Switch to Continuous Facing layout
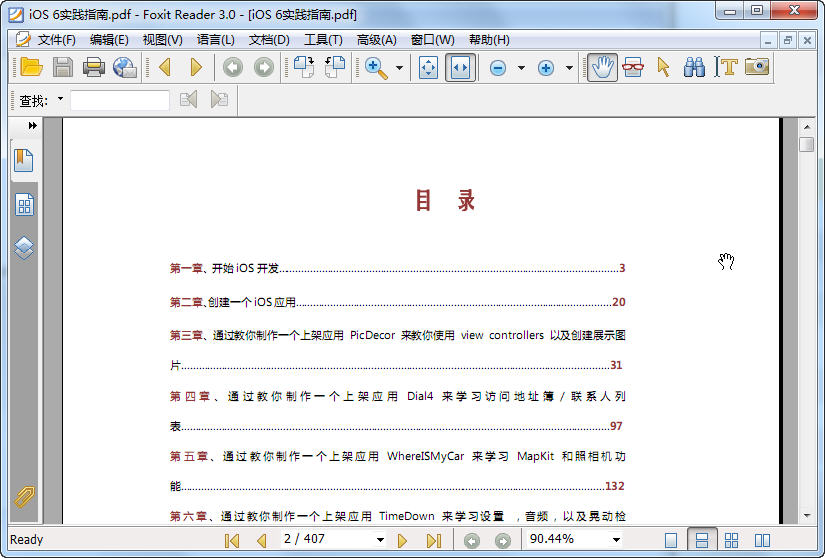Viewport: 825px width, 558px height. (x=731, y=540)
